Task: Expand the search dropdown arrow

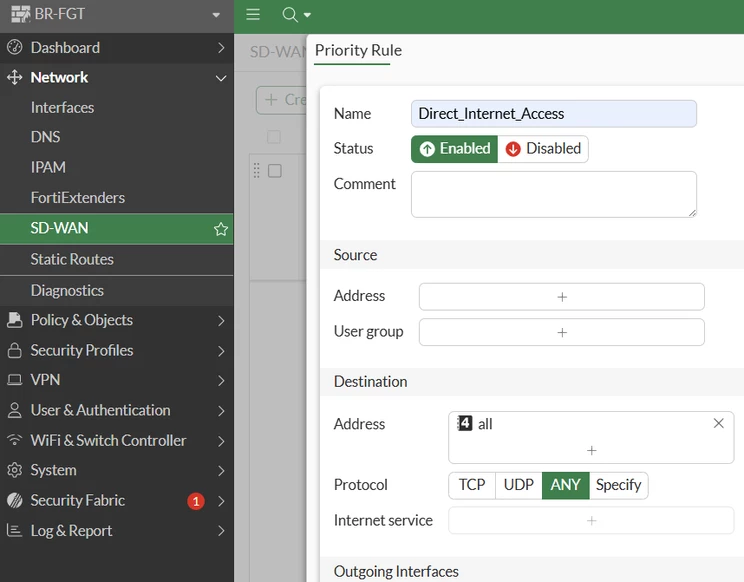Action: point(307,15)
